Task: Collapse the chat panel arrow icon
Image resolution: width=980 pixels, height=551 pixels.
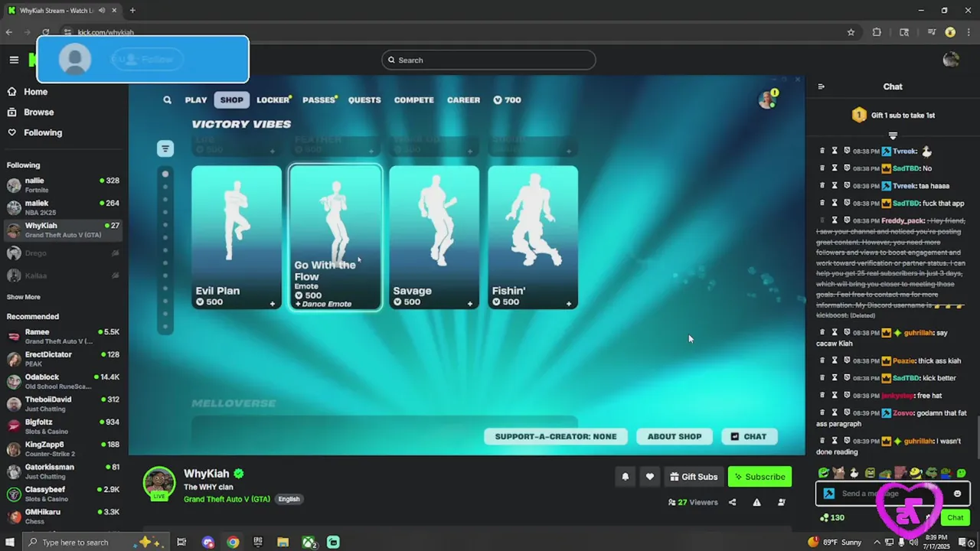Action: (822, 86)
